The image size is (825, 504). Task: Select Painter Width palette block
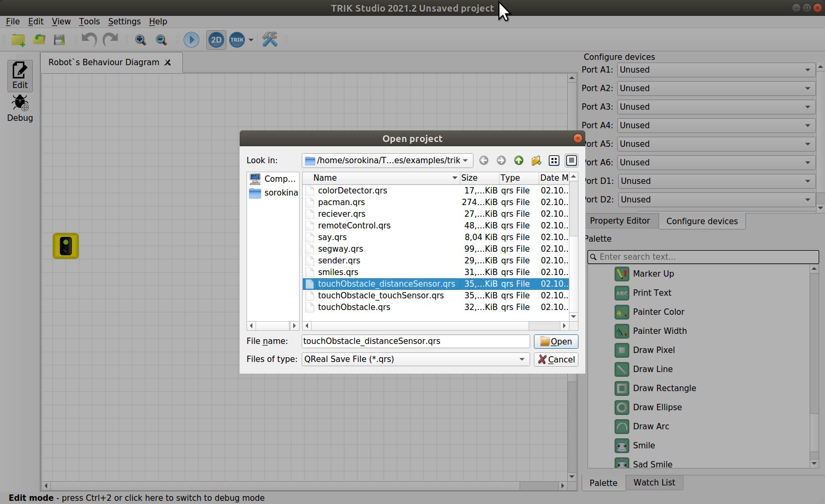coord(651,331)
